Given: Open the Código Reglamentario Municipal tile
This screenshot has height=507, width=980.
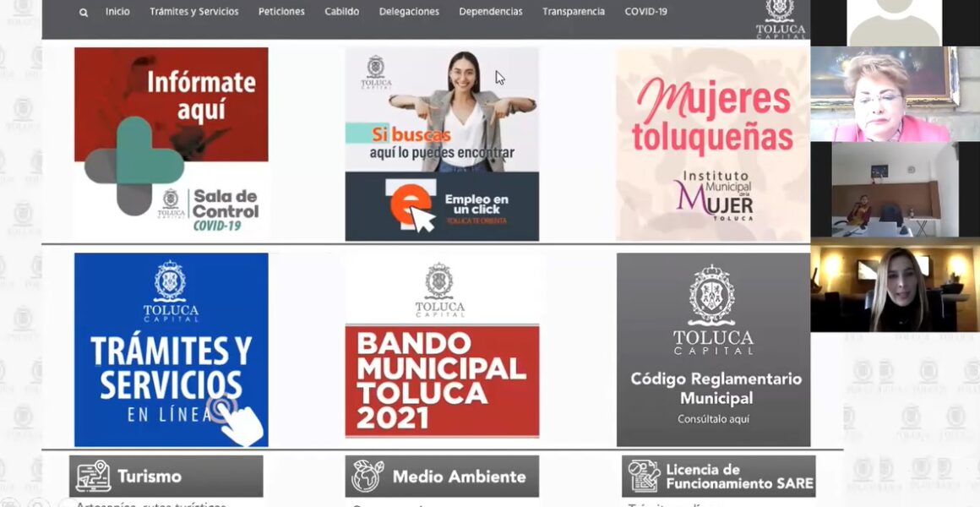Looking at the screenshot, I should point(713,350).
